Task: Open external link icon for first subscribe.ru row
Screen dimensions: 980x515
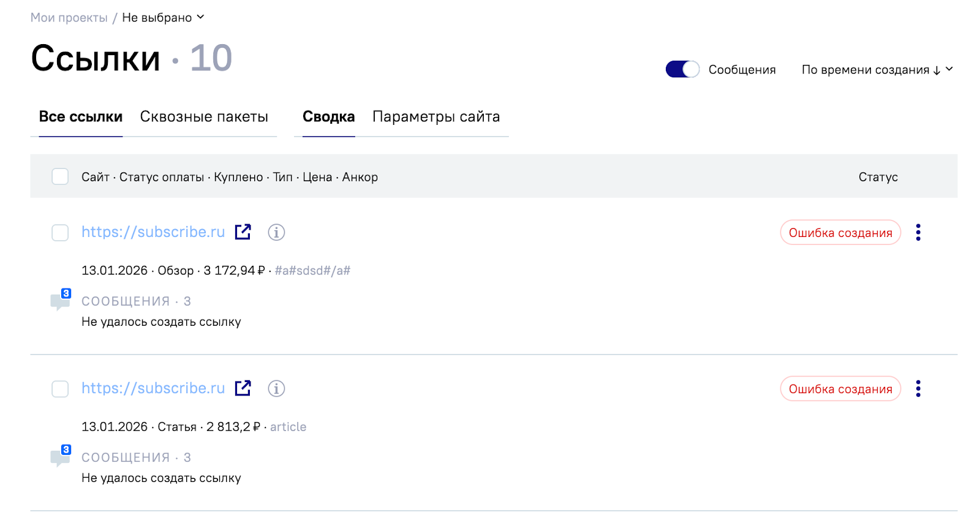Action: tap(243, 232)
